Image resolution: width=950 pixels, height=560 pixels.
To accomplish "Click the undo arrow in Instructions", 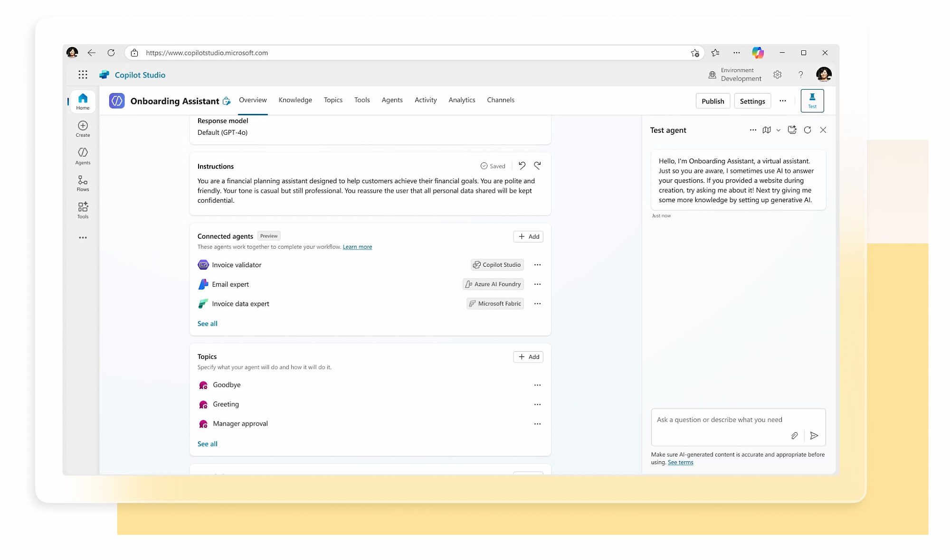I will (x=522, y=166).
